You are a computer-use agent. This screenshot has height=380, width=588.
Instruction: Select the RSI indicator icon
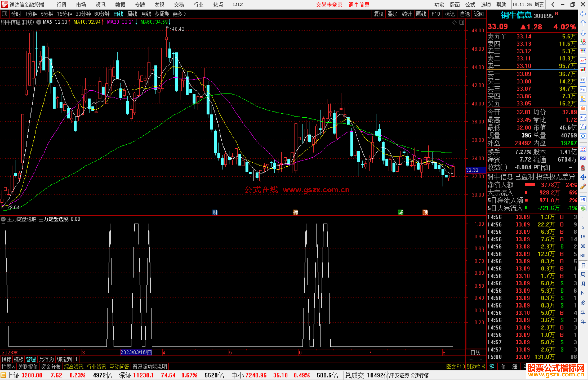(x=583, y=158)
